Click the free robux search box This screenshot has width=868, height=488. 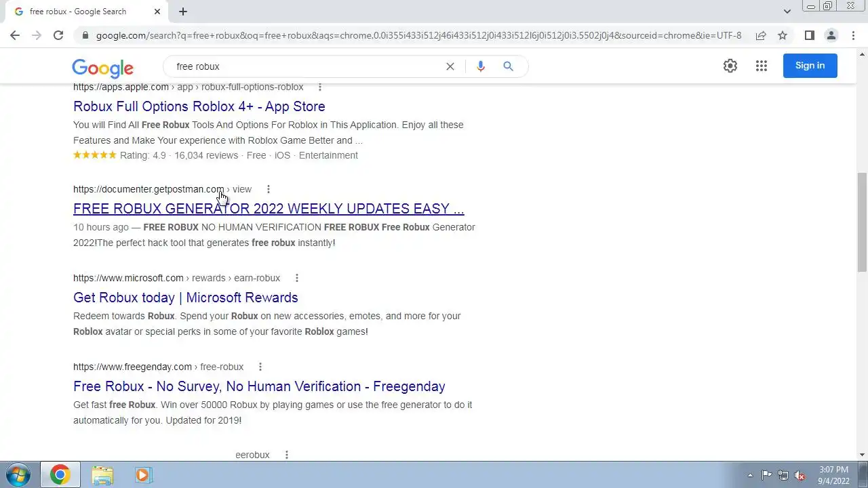tap(305, 66)
